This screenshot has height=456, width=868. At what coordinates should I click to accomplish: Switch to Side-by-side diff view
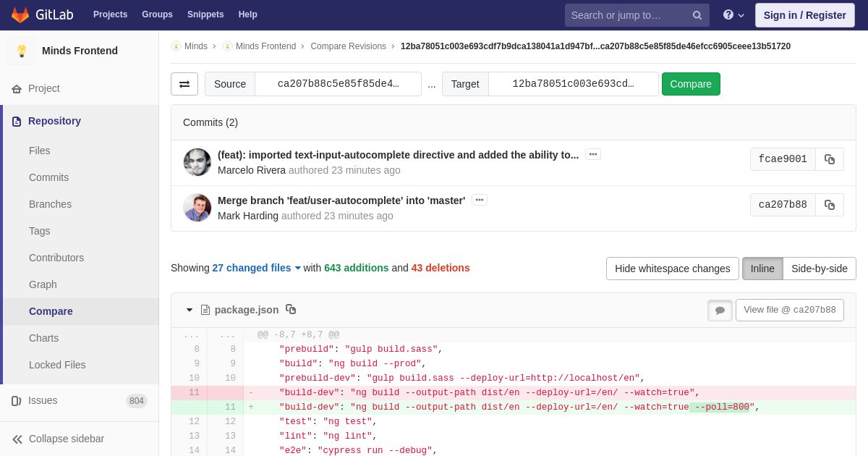click(x=820, y=269)
